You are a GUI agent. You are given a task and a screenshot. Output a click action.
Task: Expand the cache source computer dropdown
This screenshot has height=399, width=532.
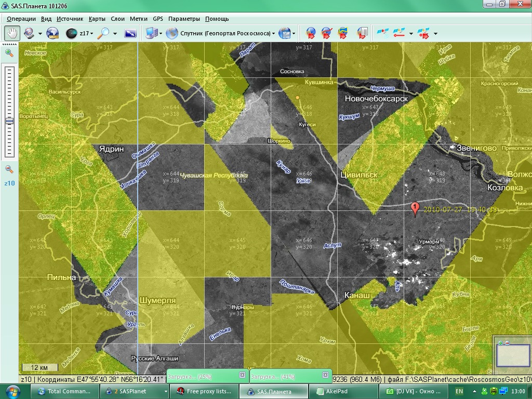pyautogui.click(x=161, y=34)
